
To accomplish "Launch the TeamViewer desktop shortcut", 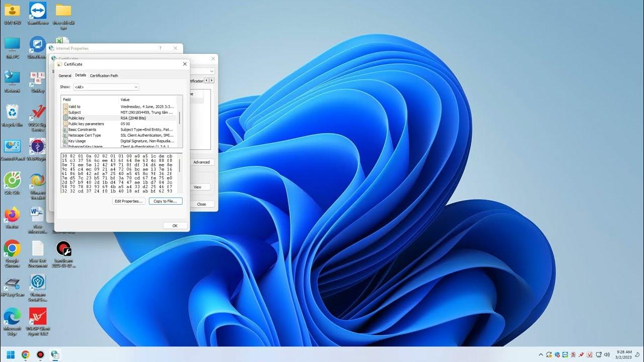I will tap(38, 13).
